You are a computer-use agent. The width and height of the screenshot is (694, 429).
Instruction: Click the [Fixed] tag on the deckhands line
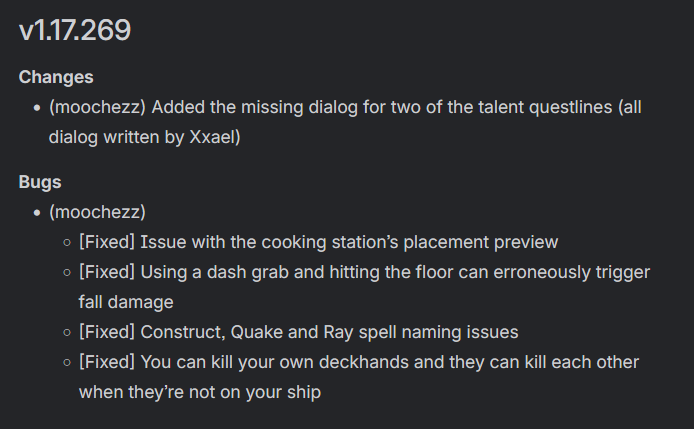point(107,362)
